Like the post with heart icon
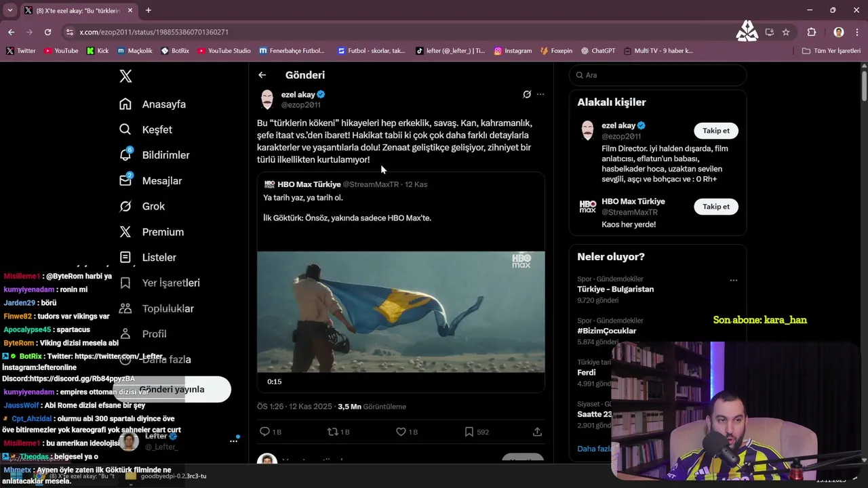 401,432
